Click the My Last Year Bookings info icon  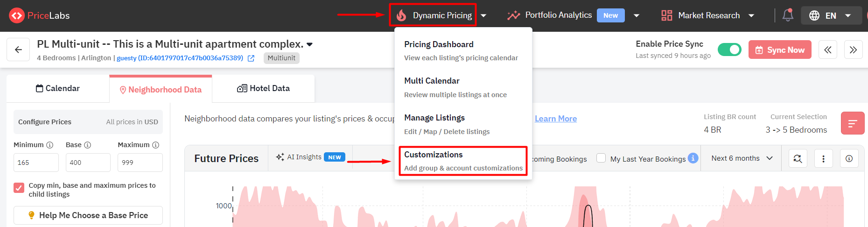(x=693, y=158)
